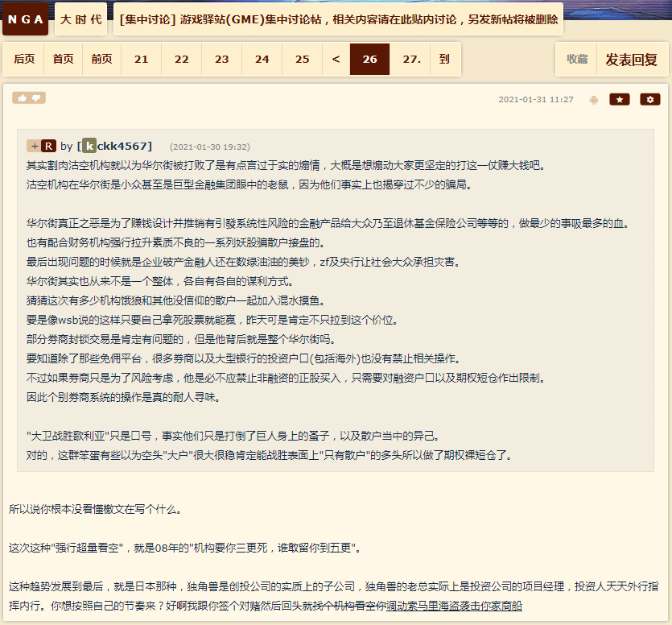Open page 27
672x625 pixels.
click(x=410, y=59)
